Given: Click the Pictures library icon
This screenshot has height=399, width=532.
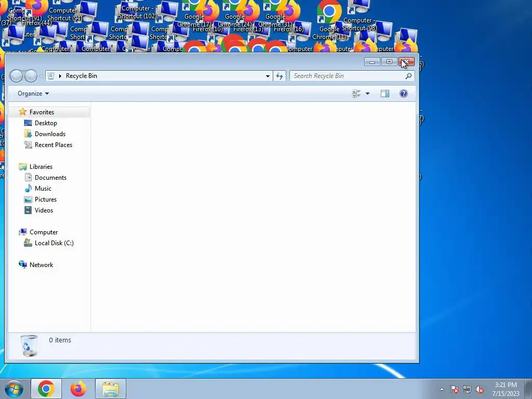Looking at the screenshot, I should 28,199.
